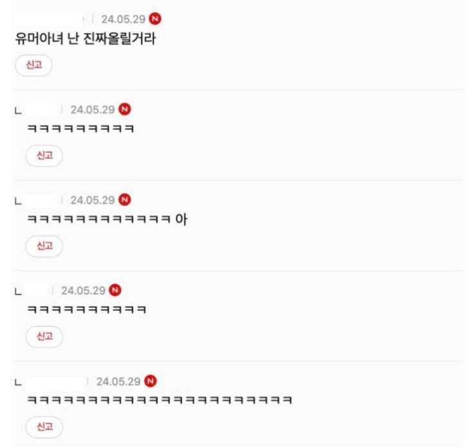Click the red N badge on the top comment
The image size is (476, 448).
(x=155, y=19)
